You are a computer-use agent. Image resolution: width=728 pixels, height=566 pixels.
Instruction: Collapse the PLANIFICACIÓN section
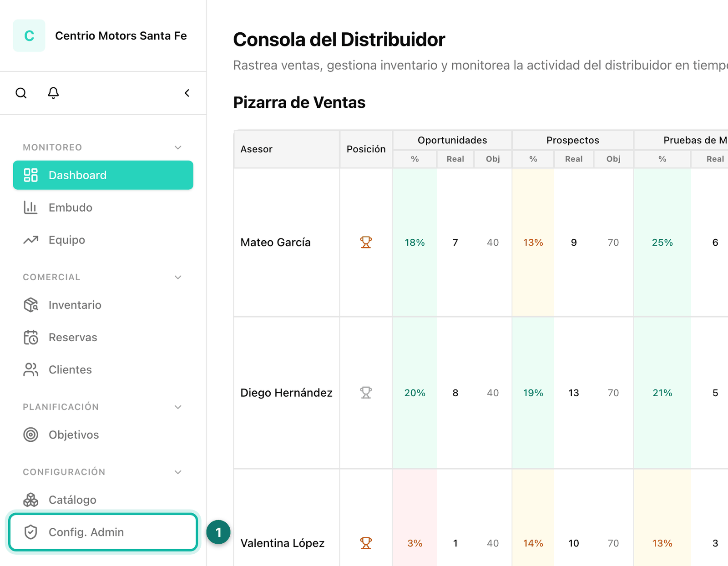coord(178,407)
